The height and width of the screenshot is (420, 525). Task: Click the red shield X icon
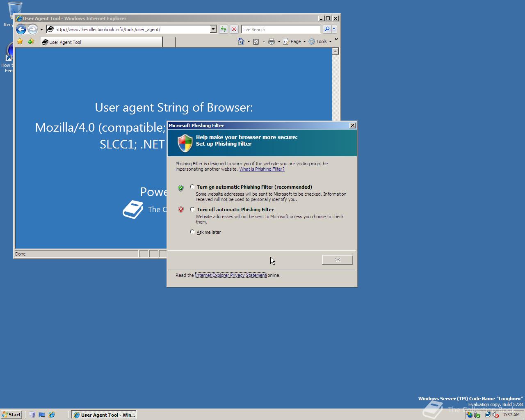click(180, 210)
